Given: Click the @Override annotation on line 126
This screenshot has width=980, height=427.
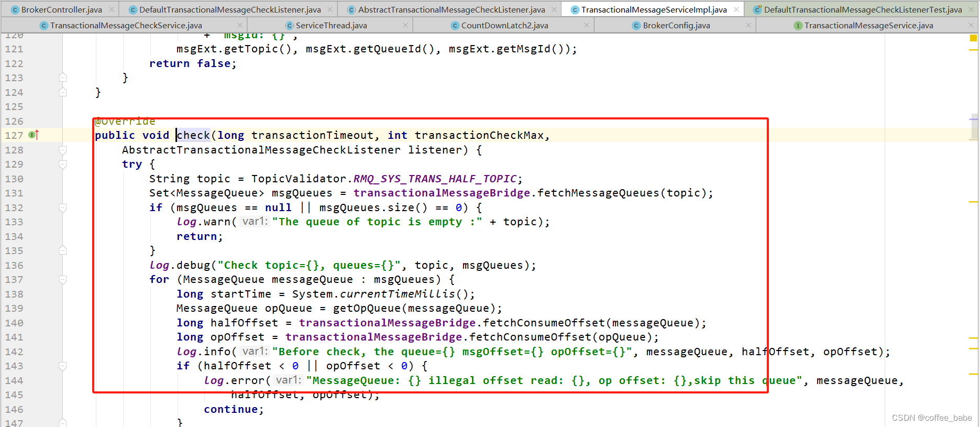Looking at the screenshot, I should pos(125,121).
